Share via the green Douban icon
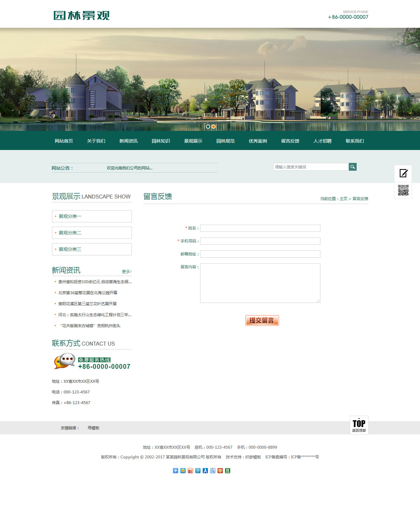Screen dimensions: 420x513 click(x=228, y=471)
